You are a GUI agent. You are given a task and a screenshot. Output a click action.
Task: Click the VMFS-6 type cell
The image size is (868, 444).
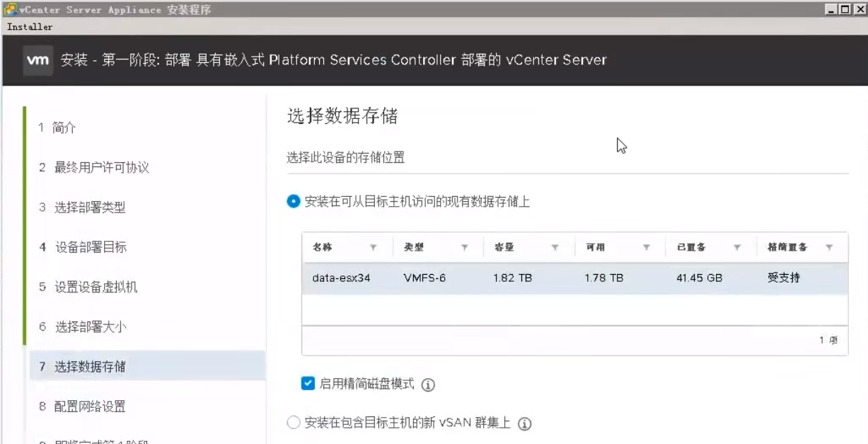click(x=424, y=278)
